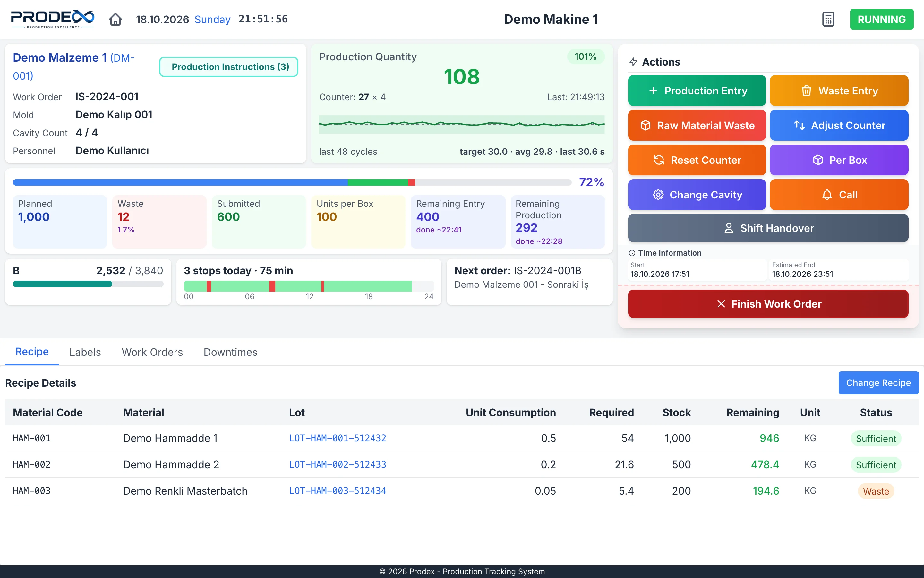
Task: Click the home icon in header
Action: (115, 19)
